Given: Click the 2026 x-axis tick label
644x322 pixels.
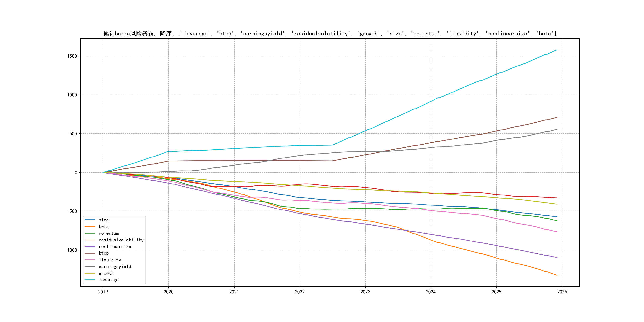Looking at the screenshot, I should [562, 292].
